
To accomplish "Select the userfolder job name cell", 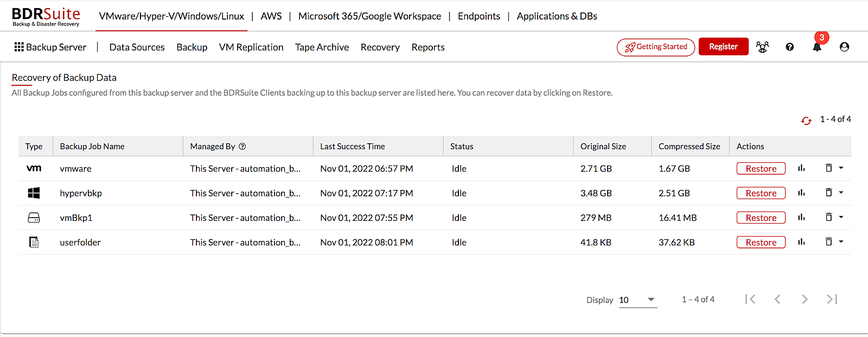I will click(x=80, y=242).
